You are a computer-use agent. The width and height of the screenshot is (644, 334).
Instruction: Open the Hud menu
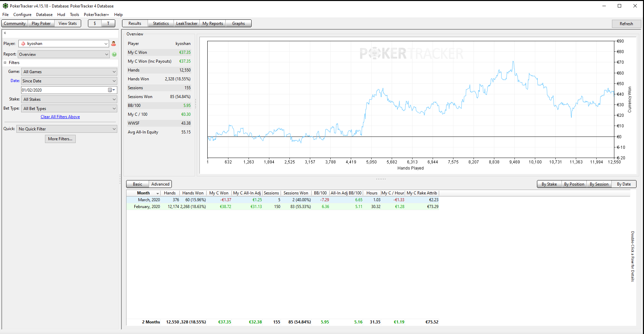coord(61,15)
